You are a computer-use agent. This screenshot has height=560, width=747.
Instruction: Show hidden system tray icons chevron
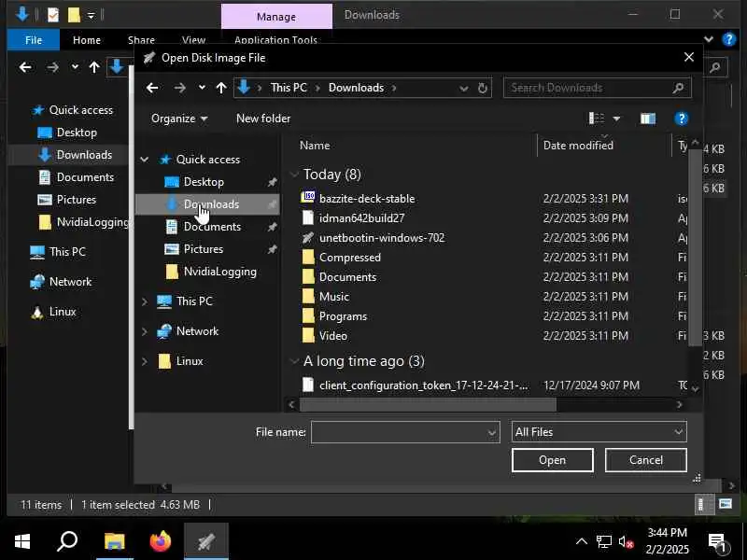click(x=581, y=541)
